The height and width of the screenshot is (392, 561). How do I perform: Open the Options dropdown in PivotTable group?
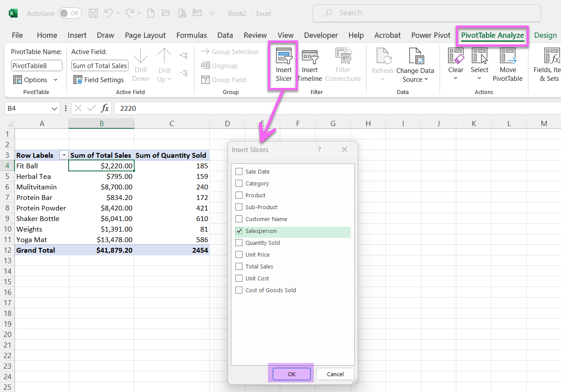36,80
